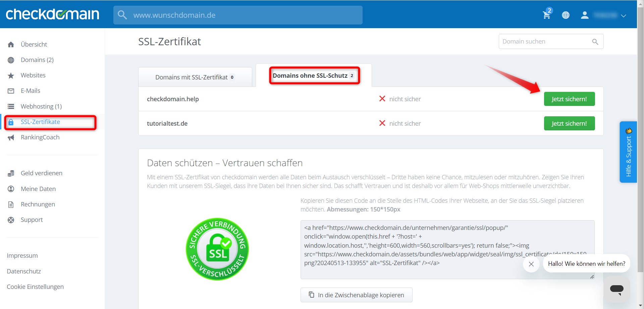644x309 pixels.
Task: Click the server icon beside Webhosting (1)
Action: coord(11,107)
